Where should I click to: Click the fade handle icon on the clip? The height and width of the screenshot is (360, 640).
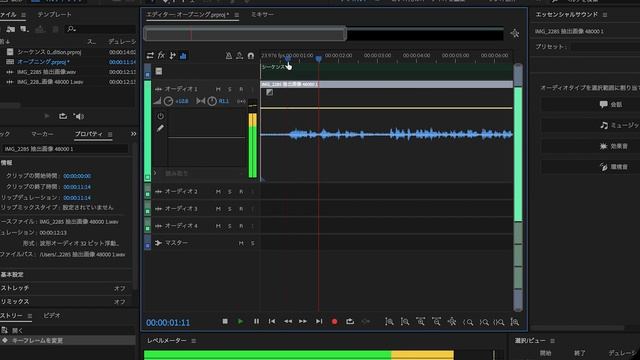tap(269, 93)
